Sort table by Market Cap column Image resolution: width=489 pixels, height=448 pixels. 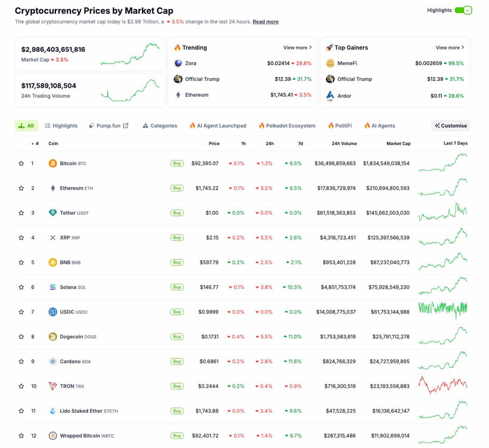tap(398, 144)
